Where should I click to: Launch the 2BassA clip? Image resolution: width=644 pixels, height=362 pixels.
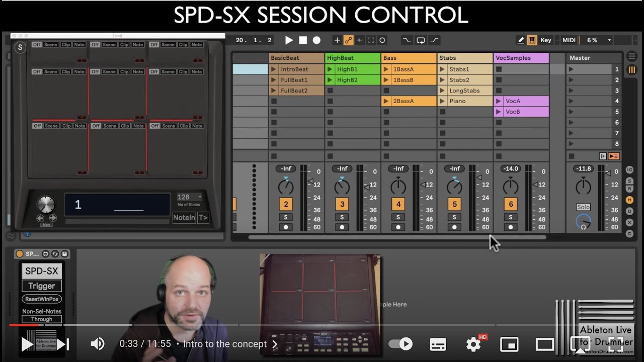point(386,101)
